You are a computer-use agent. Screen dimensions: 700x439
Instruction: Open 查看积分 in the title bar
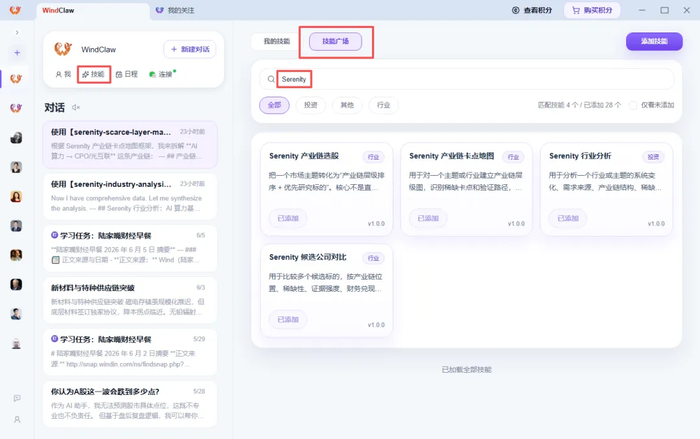tap(532, 10)
